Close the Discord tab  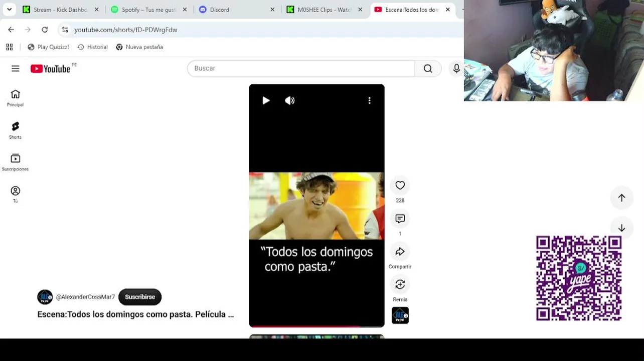pyautogui.click(x=272, y=10)
